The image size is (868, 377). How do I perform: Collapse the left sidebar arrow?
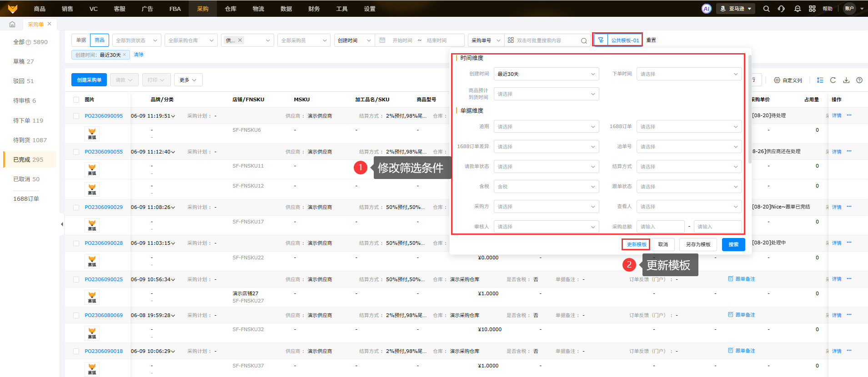(62, 224)
